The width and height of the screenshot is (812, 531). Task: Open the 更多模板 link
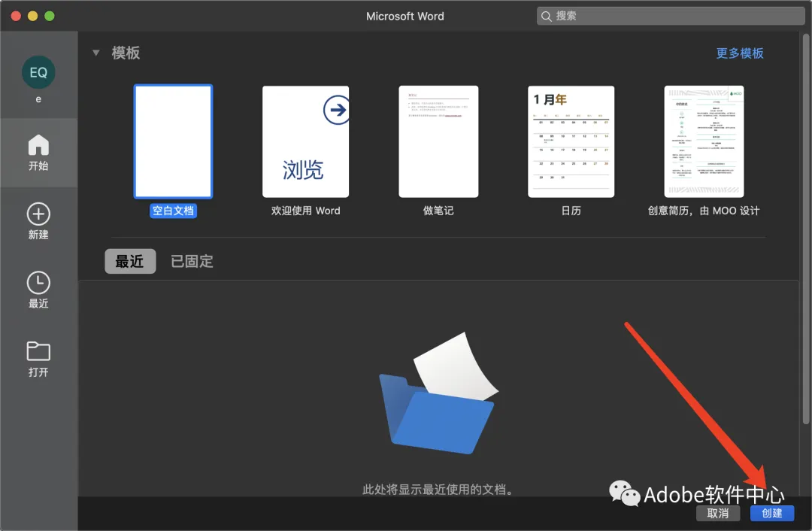740,53
